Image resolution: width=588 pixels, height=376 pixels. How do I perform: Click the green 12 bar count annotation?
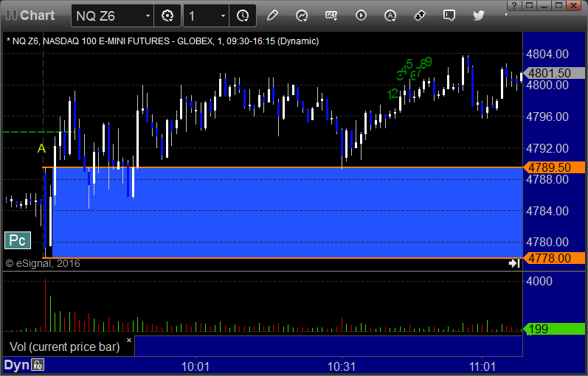392,94
